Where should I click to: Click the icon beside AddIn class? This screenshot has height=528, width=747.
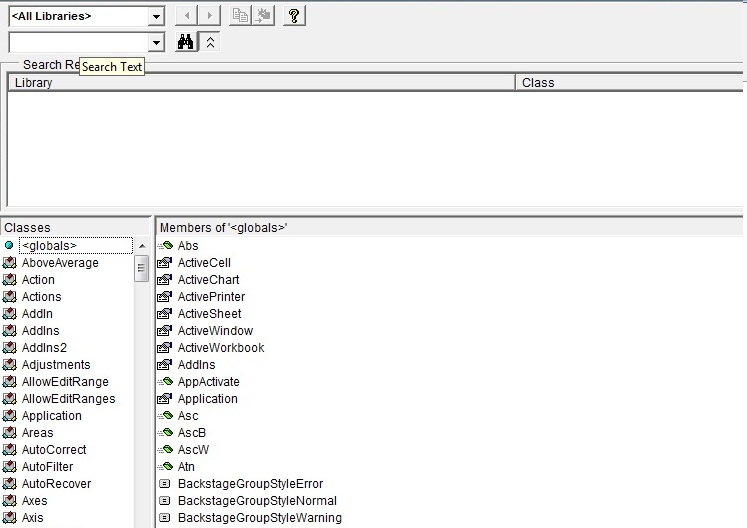tap(10, 314)
